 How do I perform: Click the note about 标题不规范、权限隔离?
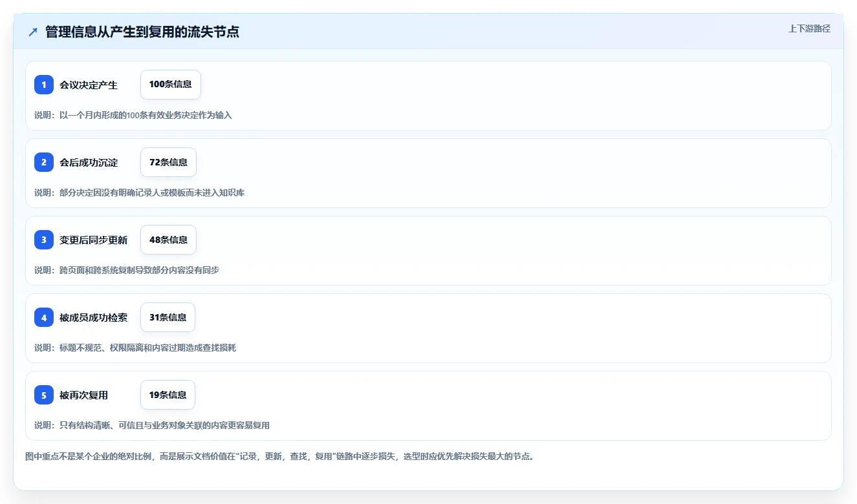135,348
